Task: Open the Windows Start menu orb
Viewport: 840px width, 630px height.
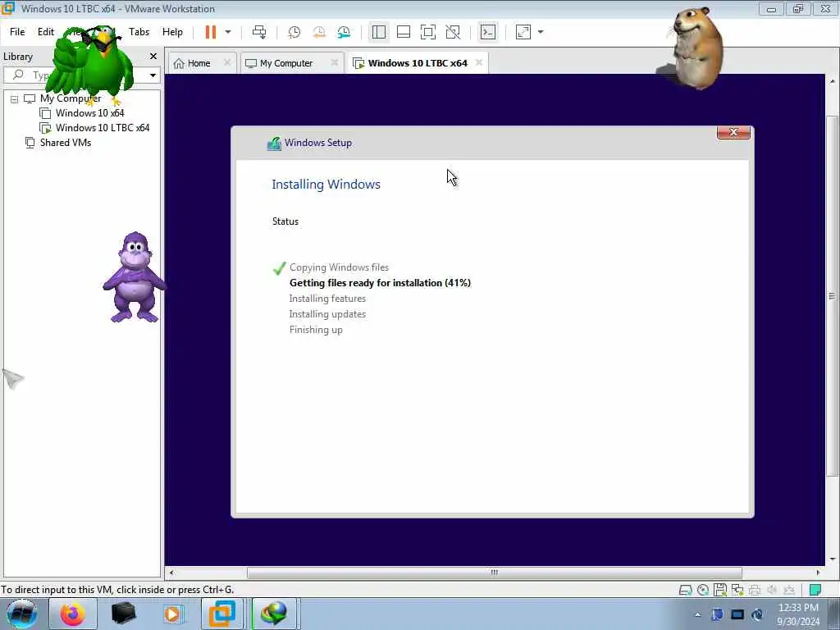Action: [x=22, y=614]
